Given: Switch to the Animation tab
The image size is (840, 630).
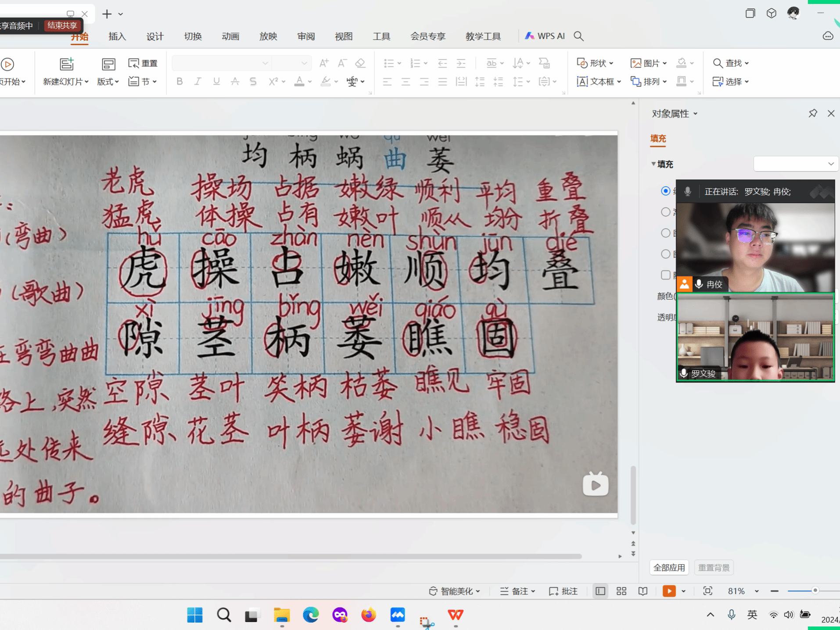Looking at the screenshot, I should (230, 36).
